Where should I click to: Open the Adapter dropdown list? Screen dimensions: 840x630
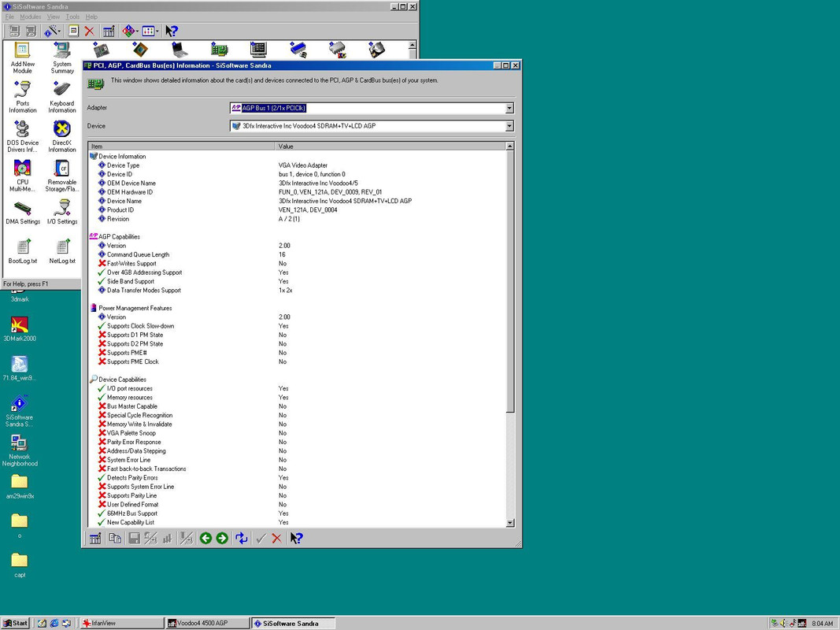[509, 108]
